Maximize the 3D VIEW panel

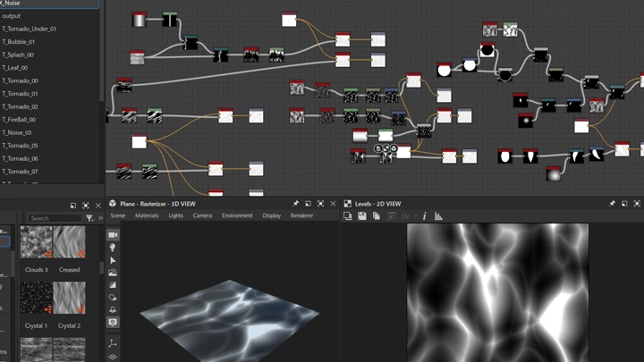point(320,204)
